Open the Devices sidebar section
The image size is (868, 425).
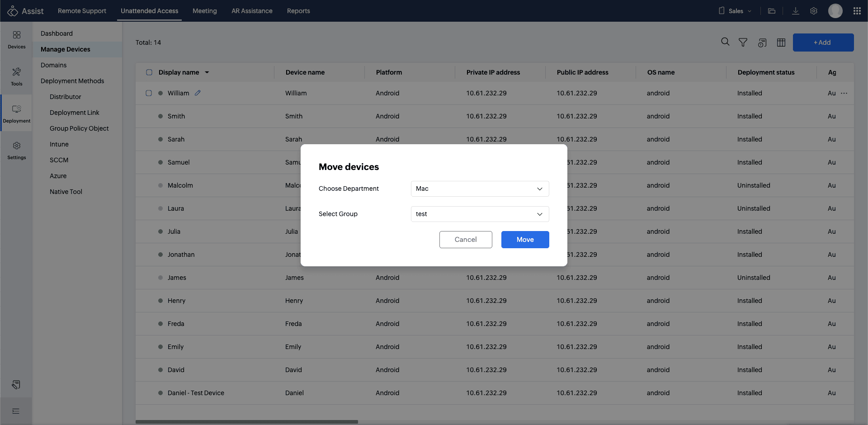[17, 40]
